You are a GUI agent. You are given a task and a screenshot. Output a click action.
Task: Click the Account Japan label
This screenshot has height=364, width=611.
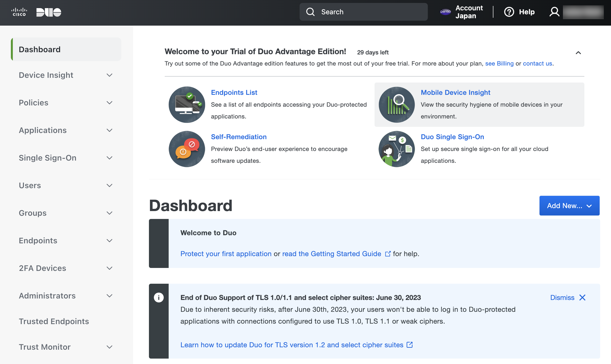[469, 12]
